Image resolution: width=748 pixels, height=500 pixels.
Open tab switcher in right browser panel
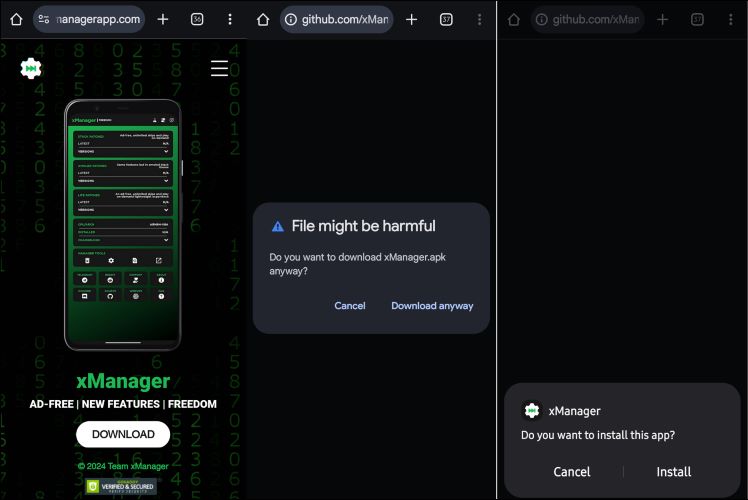click(697, 20)
